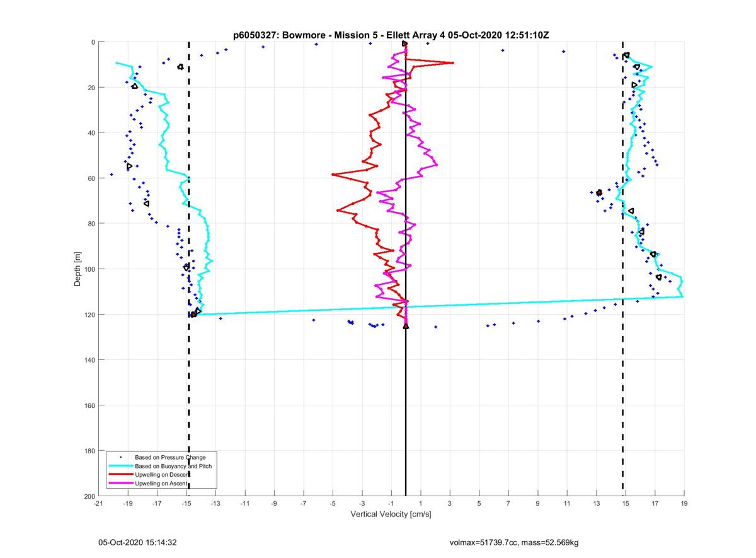Click depth tick label '140'
The height and width of the screenshot is (558, 756).
(89, 360)
